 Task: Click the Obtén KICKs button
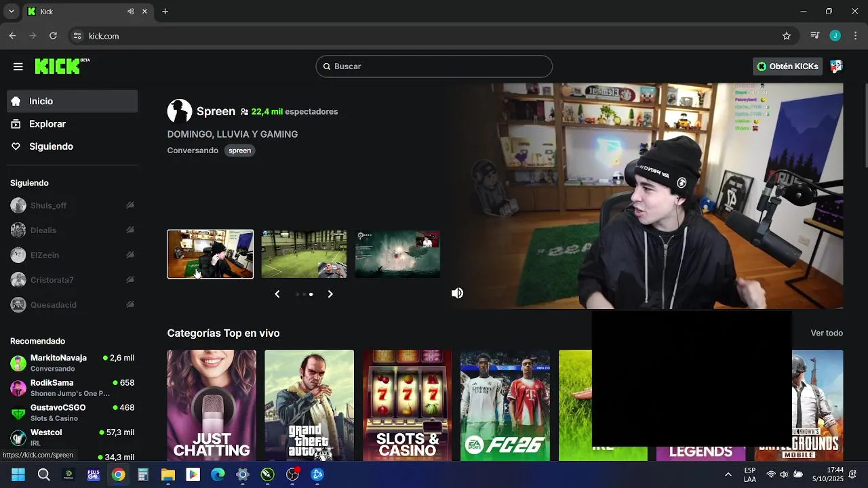(788, 66)
